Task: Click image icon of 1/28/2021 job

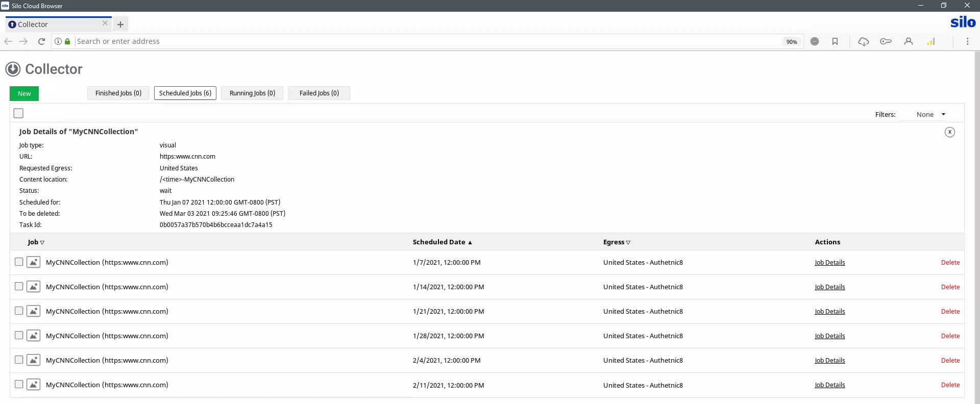Action: tap(33, 336)
